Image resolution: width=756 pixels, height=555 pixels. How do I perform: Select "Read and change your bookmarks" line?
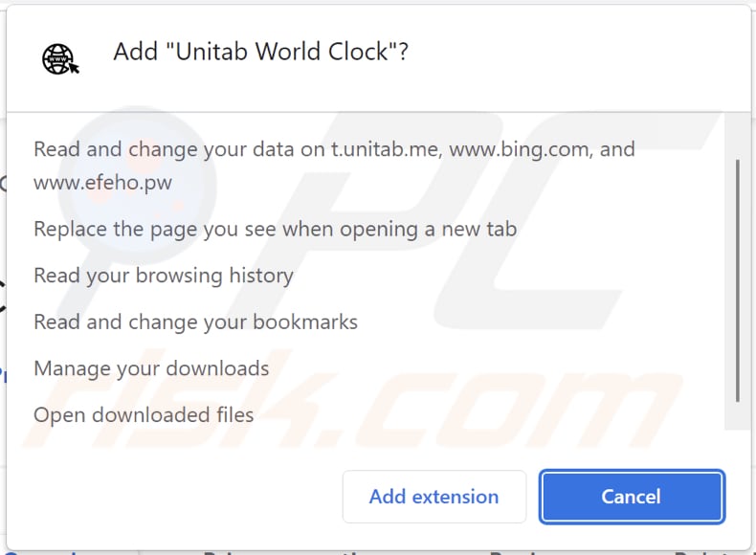(x=195, y=322)
